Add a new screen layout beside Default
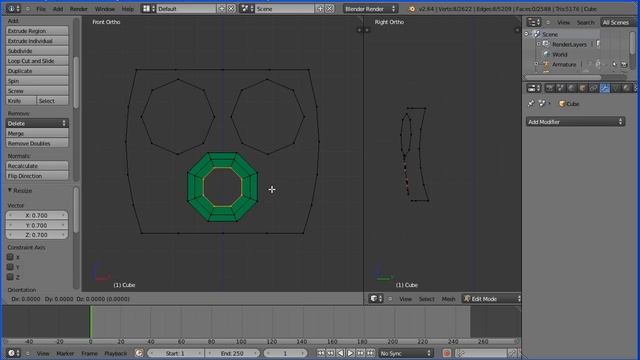 (222, 9)
